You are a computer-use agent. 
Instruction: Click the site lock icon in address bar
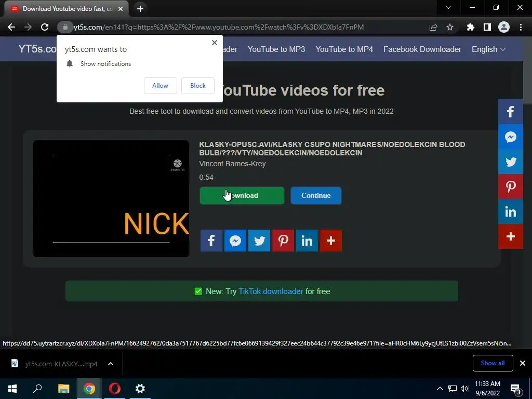pos(65,27)
